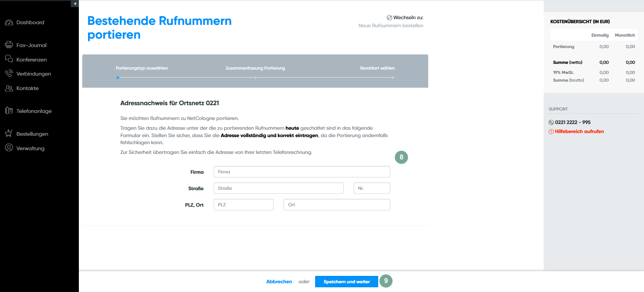Click the Fax-Journal printer icon
The image size is (644, 292).
(x=9, y=45)
